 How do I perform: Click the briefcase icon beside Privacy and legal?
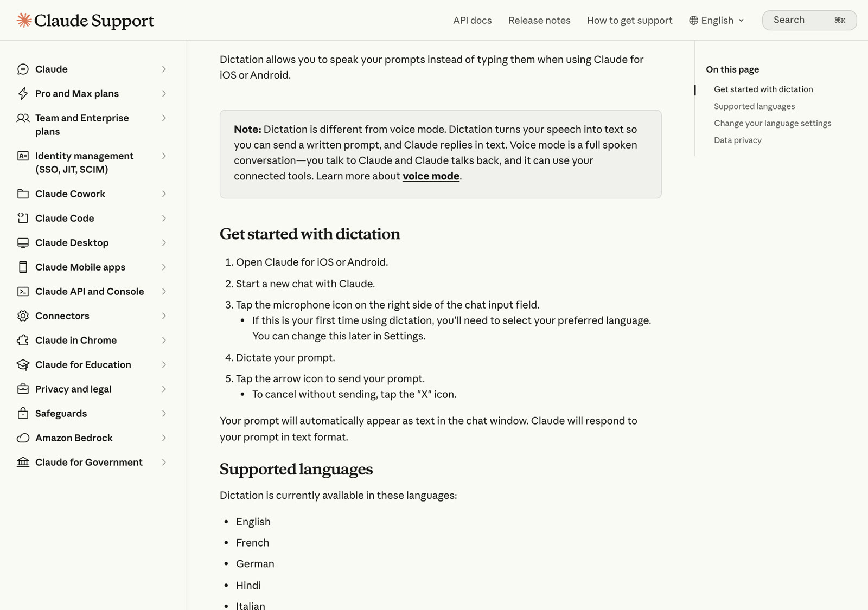click(x=23, y=389)
